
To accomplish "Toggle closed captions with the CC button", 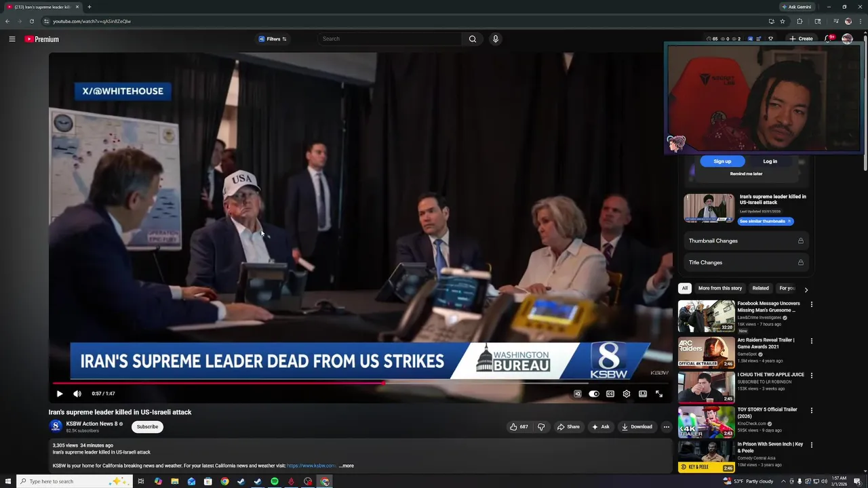I will coord(610,394).
